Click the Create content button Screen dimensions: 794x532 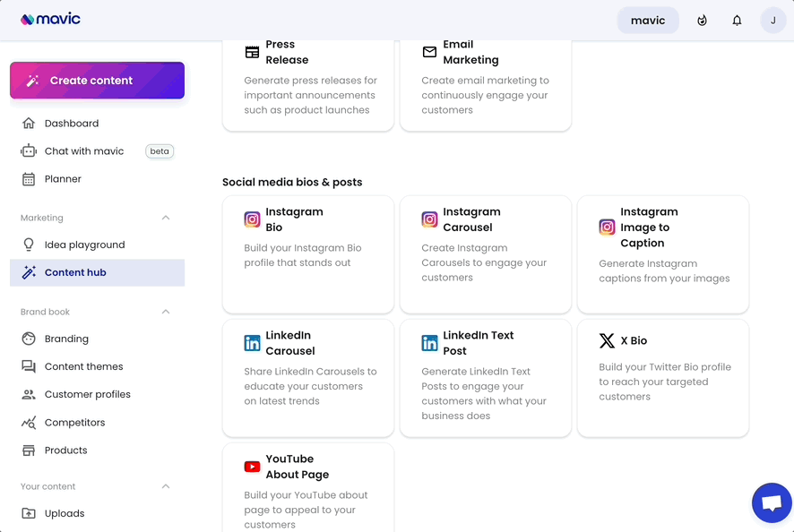97,81
